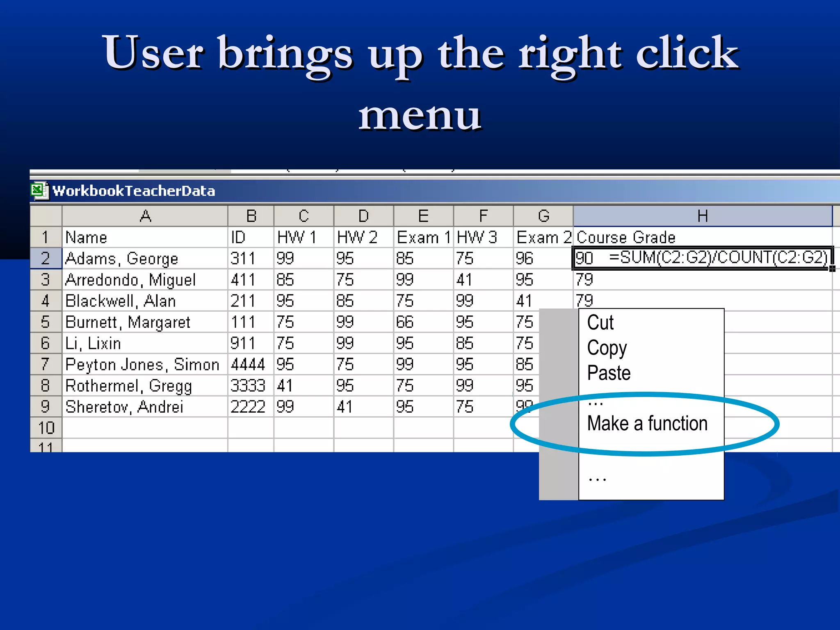Click cell 'Blackwell, Alan'
The image size is (840, 630).
(x=145, y=301)
